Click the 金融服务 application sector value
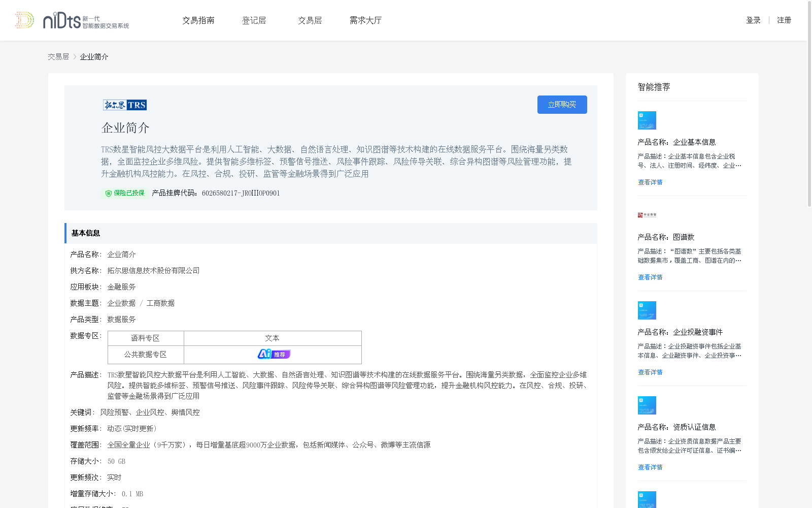Image resolution: width=812 pixels, height=508 pixels. point(121,287)
